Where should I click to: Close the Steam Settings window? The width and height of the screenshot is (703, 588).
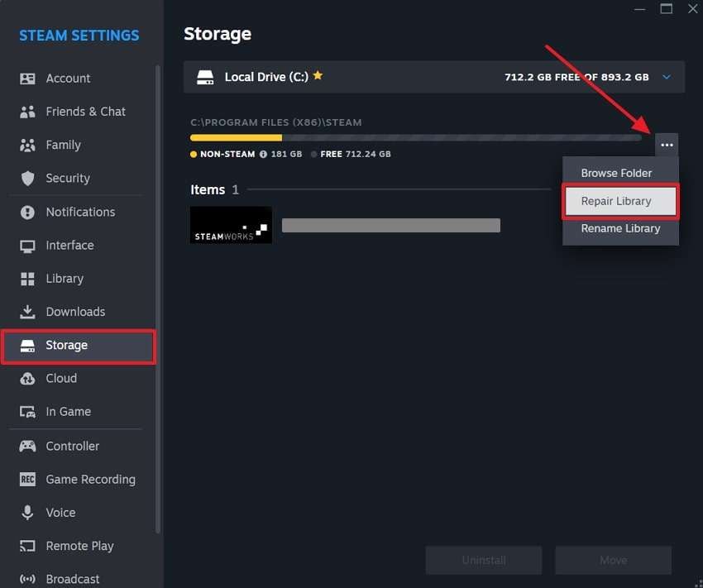693,8
